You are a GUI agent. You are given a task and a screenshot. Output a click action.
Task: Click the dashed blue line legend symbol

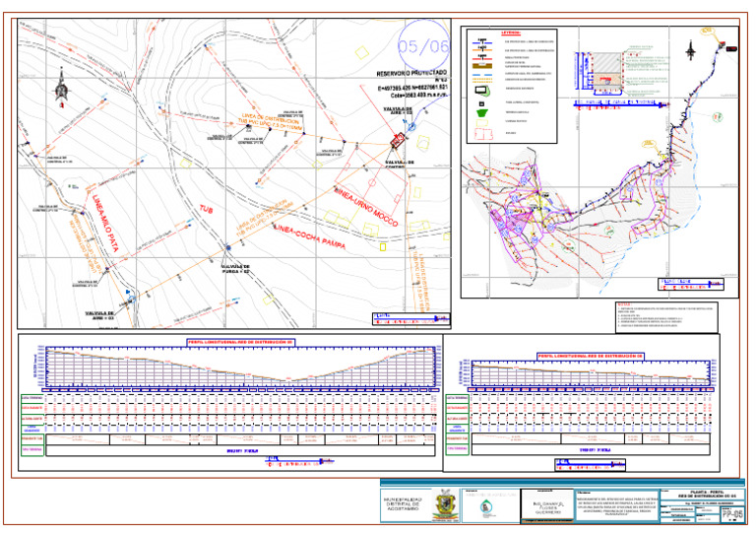(x=482, y=75)
